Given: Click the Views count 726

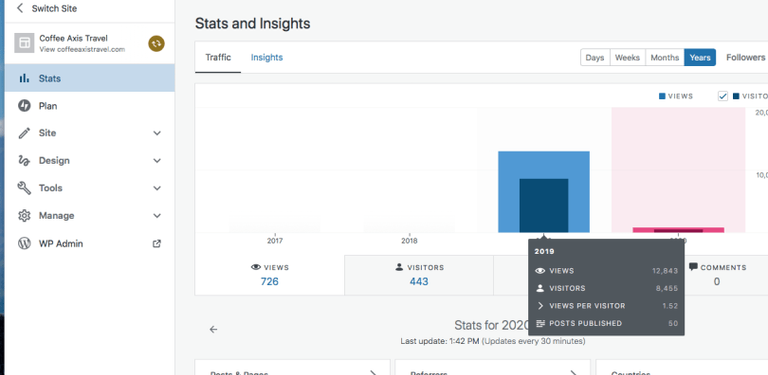Looking at the screenshot, I should 269,281.
